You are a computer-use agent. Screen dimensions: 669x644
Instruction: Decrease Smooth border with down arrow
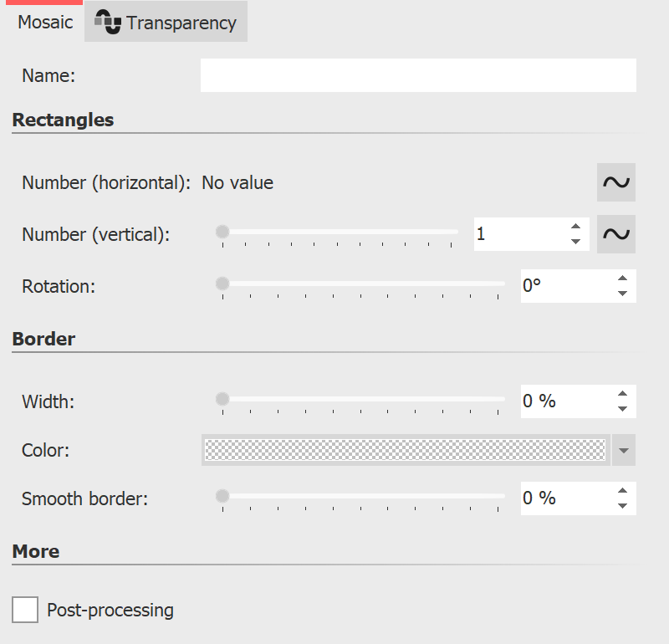point(622,506)
